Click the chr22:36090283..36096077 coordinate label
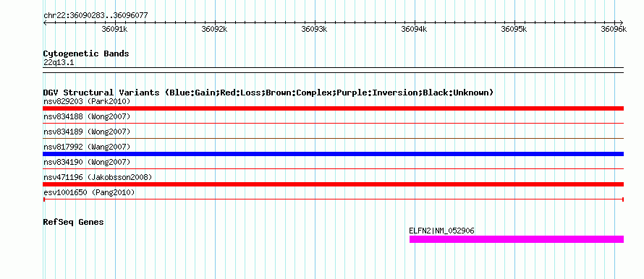The image size is (644, 279). pyautogui.click(x=96, y=16)
